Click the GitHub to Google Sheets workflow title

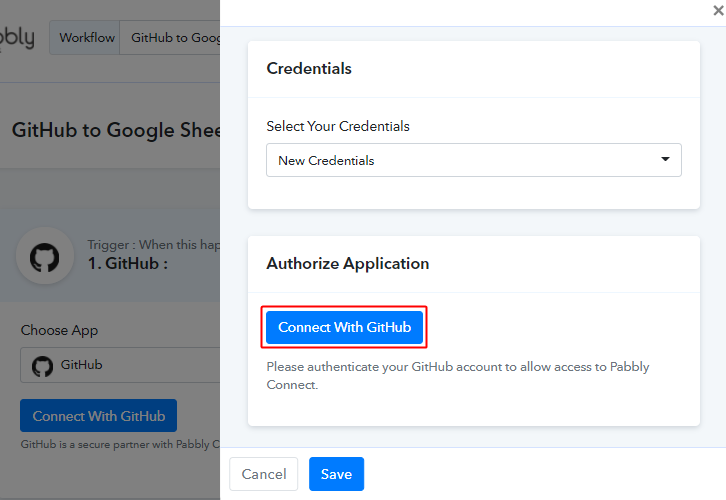coord(116,130)
